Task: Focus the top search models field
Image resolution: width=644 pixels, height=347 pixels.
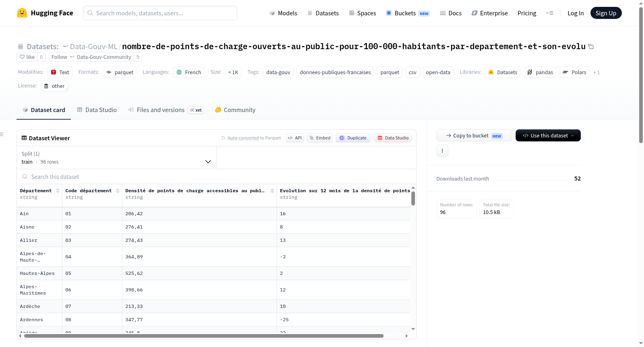Action: [x=160, y=13]
